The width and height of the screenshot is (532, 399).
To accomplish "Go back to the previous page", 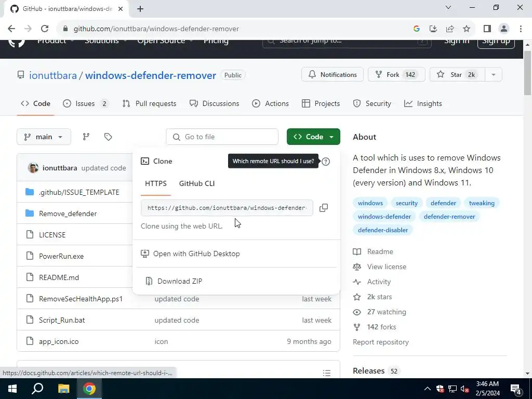I will pyautogui.click(x=11, y=29).
